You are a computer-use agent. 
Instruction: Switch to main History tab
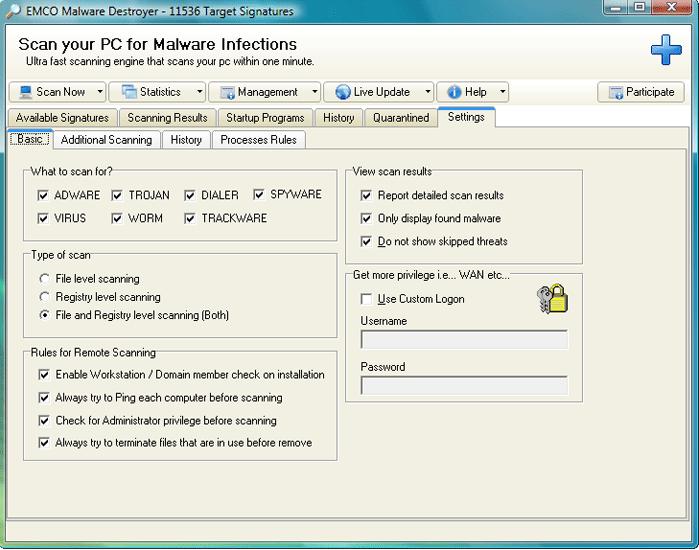point(339,118)
